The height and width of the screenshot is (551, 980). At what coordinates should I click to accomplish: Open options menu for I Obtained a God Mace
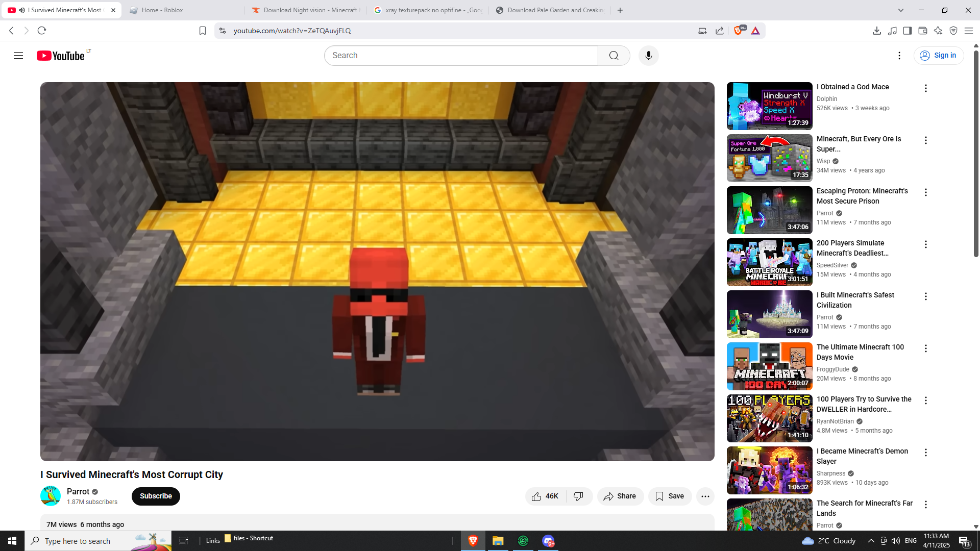[x=925, y=88]
